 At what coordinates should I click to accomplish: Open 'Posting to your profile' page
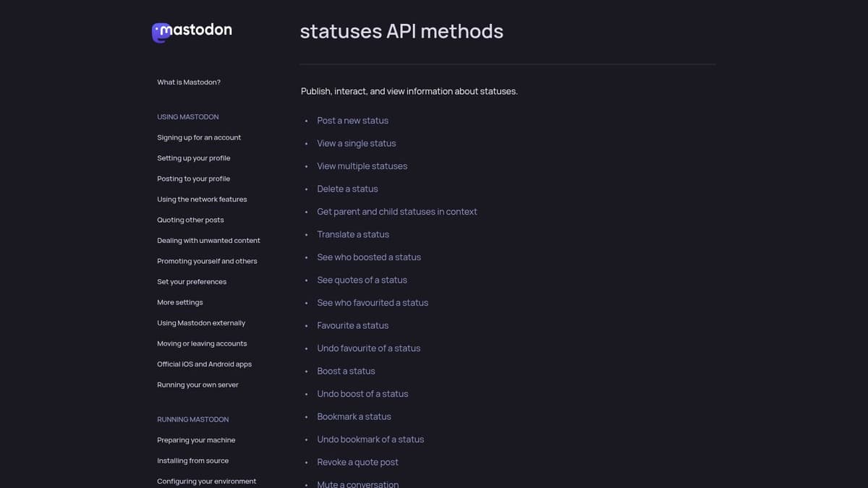click(194, 179)
